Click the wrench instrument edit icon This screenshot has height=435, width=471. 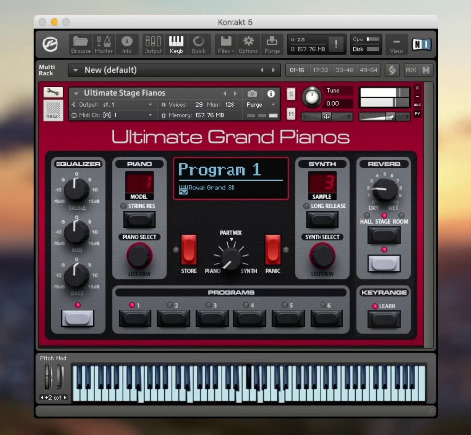pos(53,92)
